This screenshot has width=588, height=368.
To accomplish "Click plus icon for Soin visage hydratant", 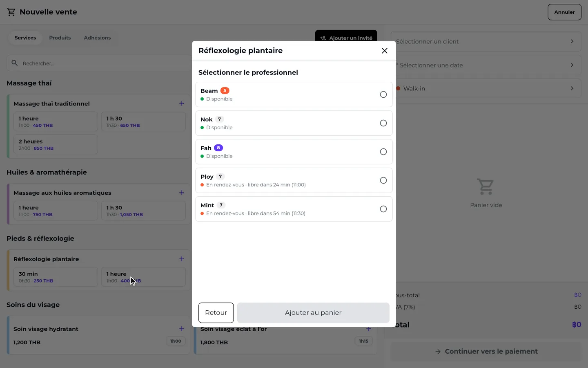I will pyautogui.click(x=182, y=329).
